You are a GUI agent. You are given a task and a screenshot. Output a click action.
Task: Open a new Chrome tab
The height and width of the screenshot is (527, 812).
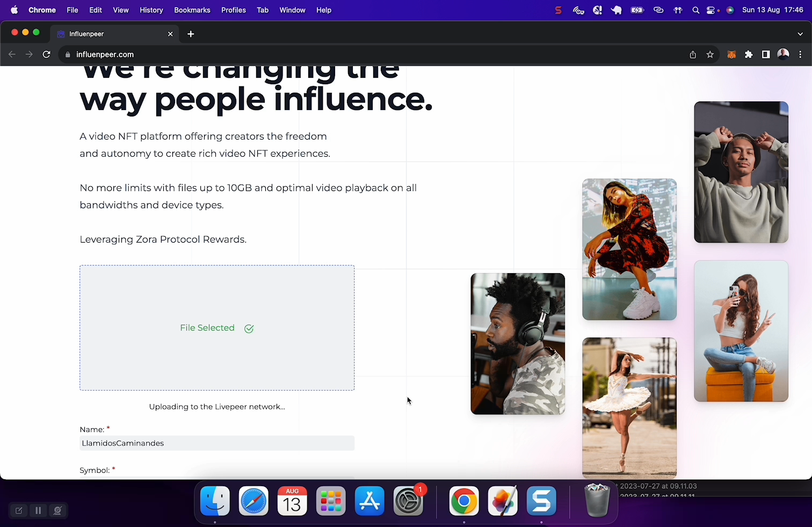tap(191, 34)
